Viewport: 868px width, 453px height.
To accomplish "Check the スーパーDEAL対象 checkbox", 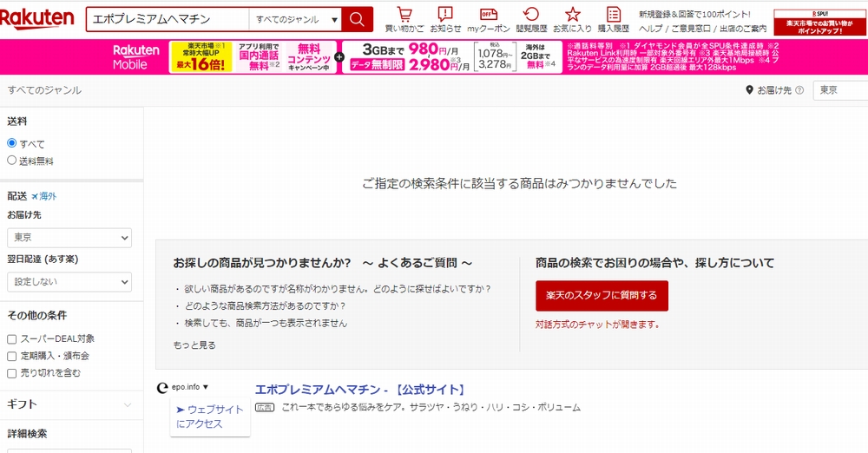I will pyautogui.click(x=11, y=339).
